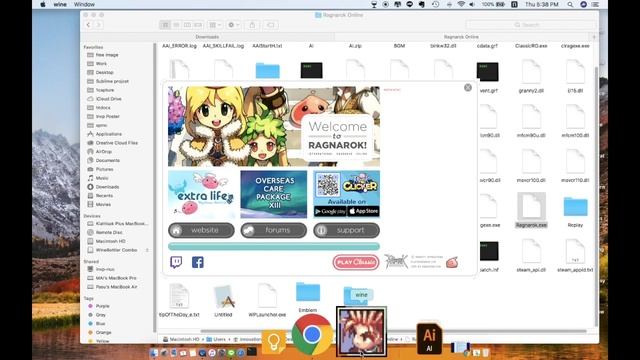Click the Overseas Care Package XIII banner
This screenshot has height=360, width=640.
tap(273, 194)
